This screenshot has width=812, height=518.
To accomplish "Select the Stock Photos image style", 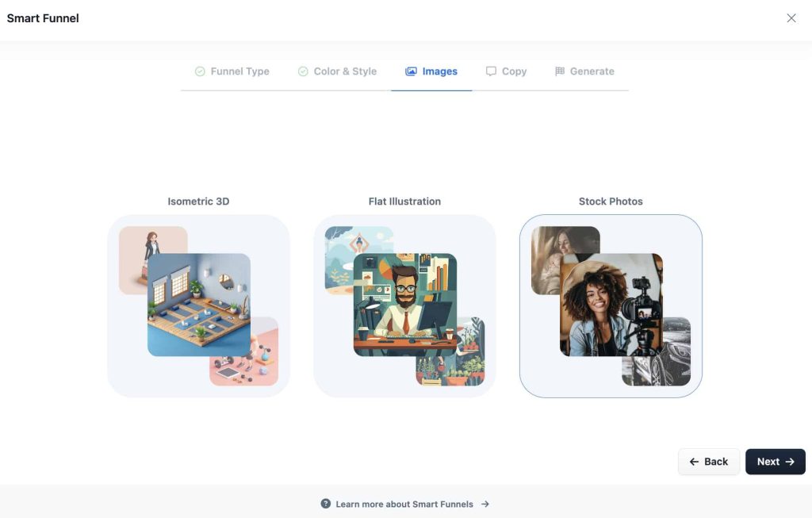I will coord(611,305).
